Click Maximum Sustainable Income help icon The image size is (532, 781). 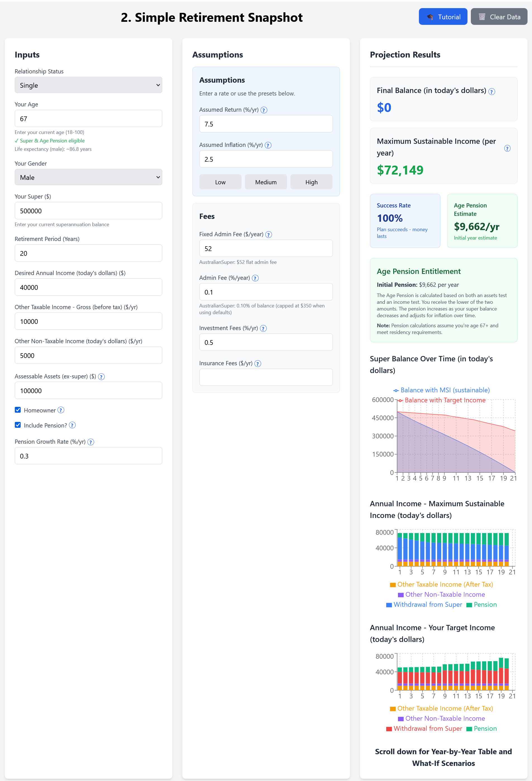click(x=507, y=148)
